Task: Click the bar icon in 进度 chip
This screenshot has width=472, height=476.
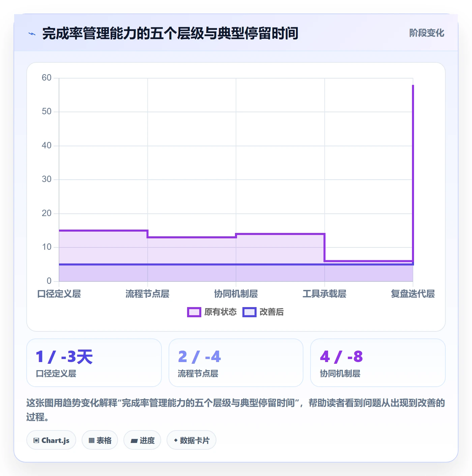Action: tap(134, 441)
